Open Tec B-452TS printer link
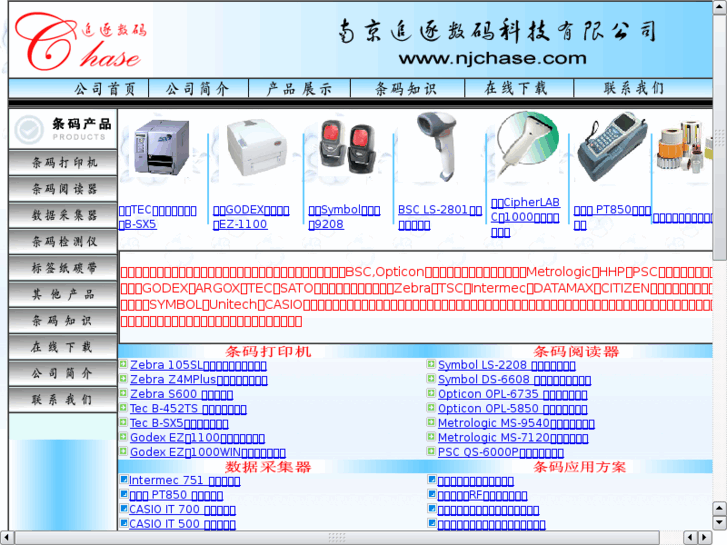The width and height of the screenshot is (727, 545). click(x=188, y=409)
